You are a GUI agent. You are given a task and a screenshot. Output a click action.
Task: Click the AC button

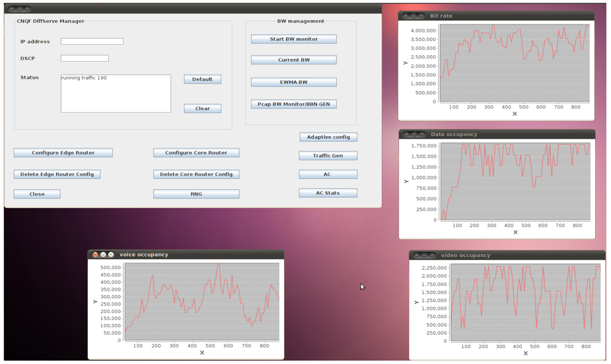pos(327,175)
